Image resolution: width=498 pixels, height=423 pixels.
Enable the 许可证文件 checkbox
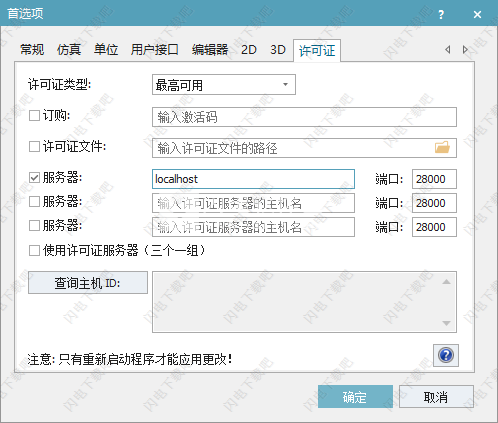coord(34,146)
